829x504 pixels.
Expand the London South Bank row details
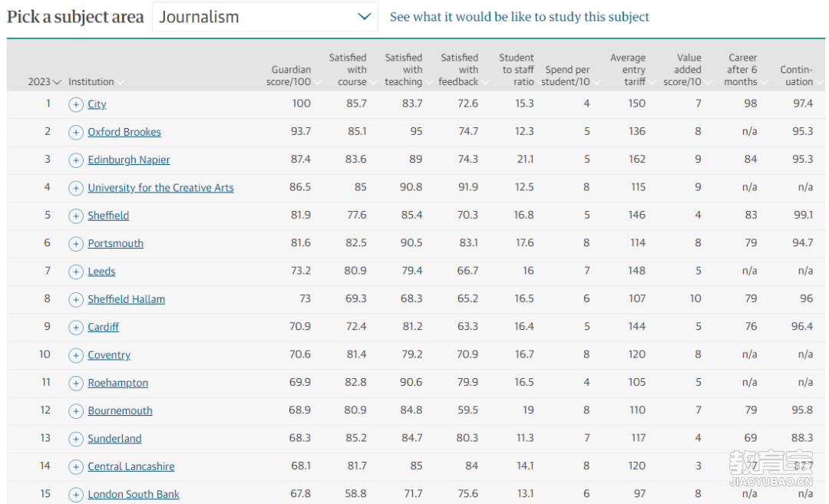76,495
